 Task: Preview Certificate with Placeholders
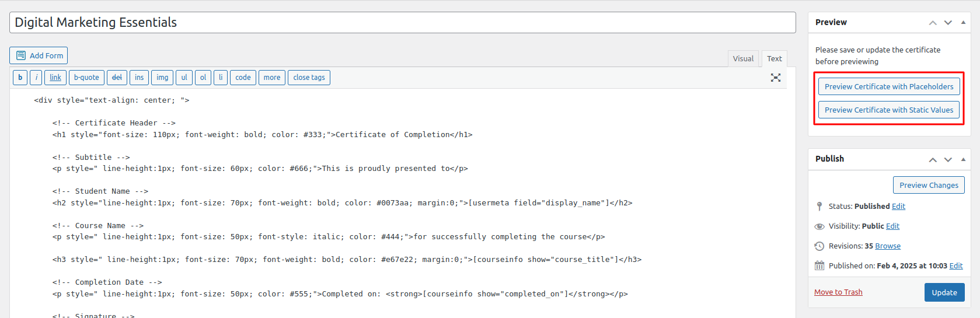[x=888, y=86]
